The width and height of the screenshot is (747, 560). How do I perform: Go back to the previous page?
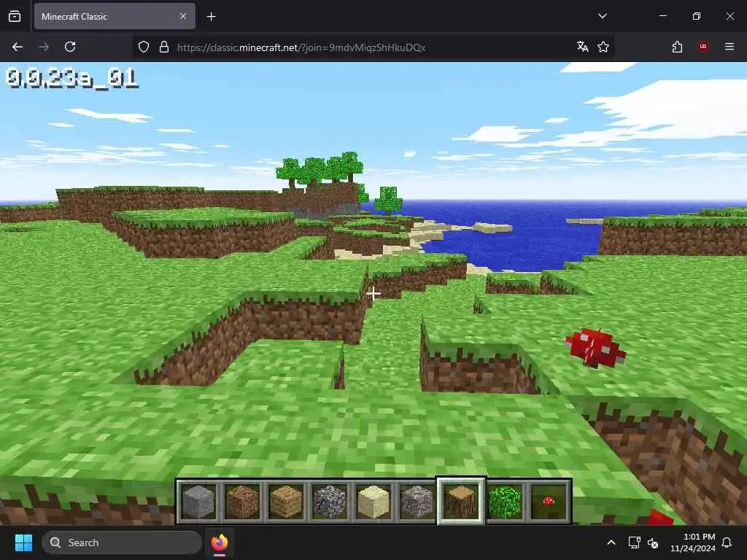[x=18, y=47]
